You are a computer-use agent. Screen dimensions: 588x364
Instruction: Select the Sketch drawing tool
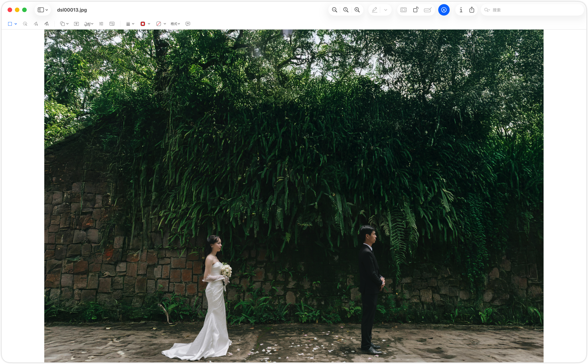click(x=36, y=24)
